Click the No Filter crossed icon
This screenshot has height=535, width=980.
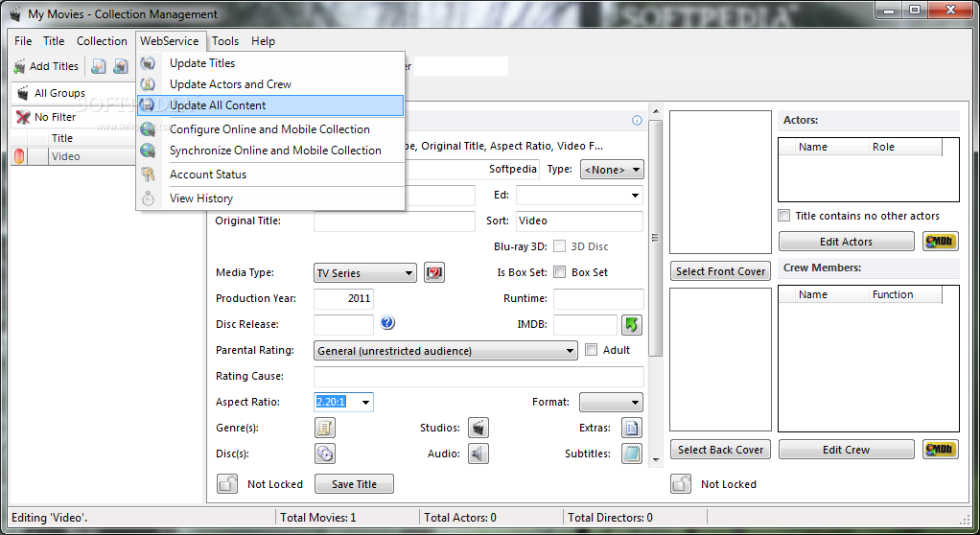23,117
